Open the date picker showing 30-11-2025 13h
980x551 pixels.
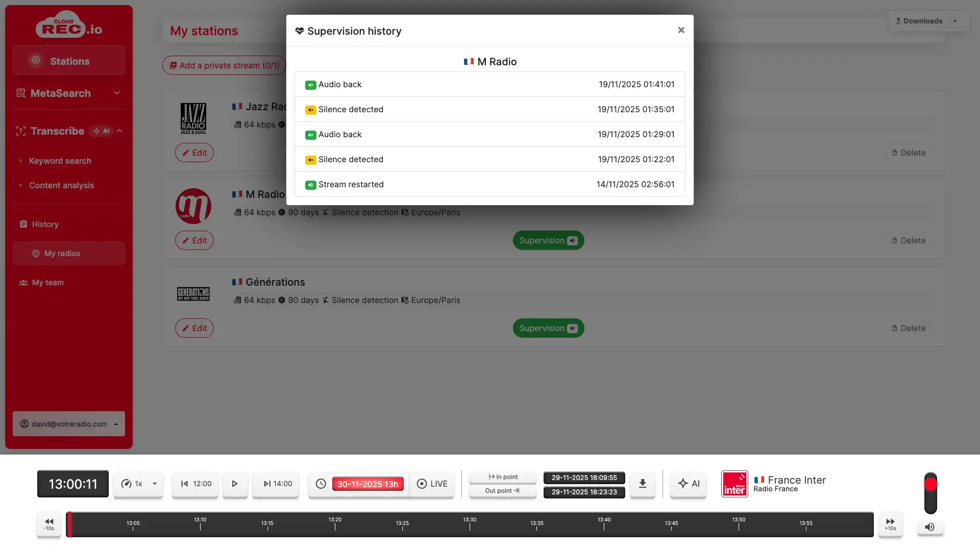point(367,484)
